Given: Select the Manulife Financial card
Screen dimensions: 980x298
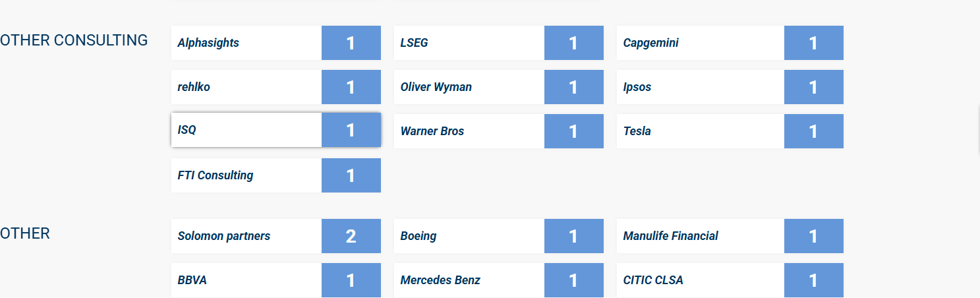Looking at the screenshot, I should (x=700, y=236).
